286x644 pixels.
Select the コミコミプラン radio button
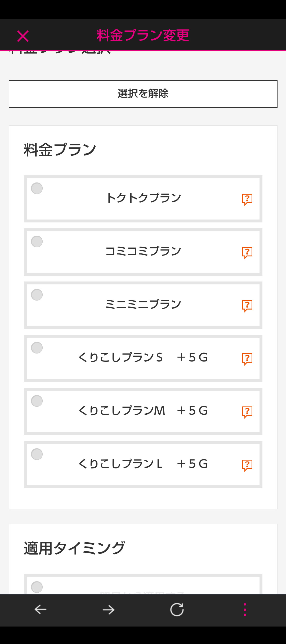[37, 241]
